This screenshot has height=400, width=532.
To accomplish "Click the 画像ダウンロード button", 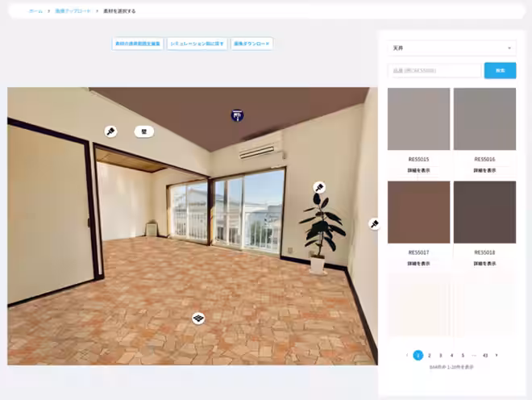I will click(x=251, y=43).
